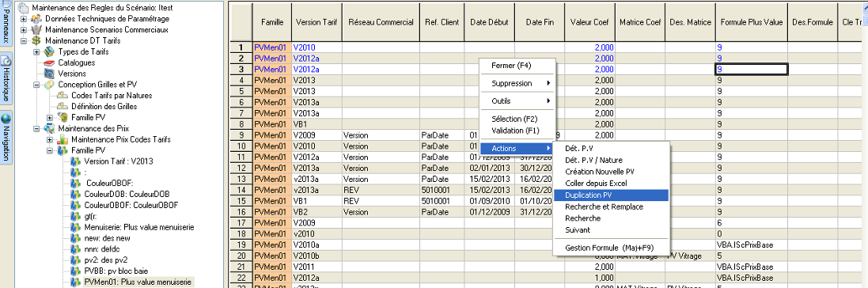This screenshot has width=868, height=288.
Task: Click the 02/01/2013 start date cell
Action: point(489,168)
